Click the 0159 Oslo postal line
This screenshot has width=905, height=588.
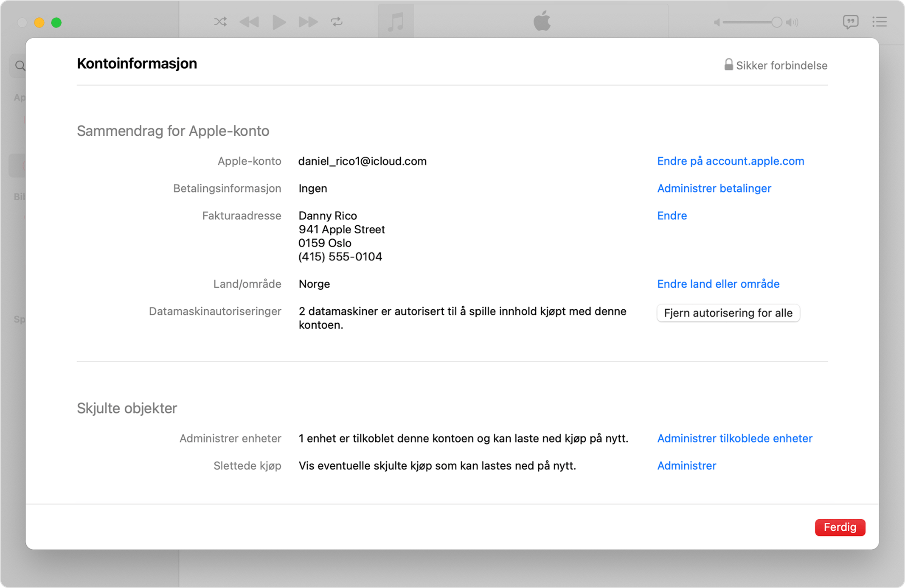pyautogui.click(x=325, y=243)
